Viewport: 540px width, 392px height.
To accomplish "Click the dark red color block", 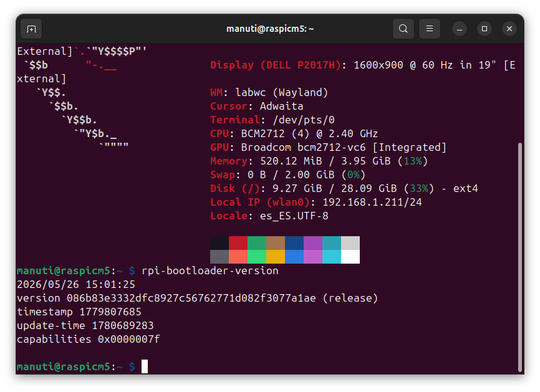I will (x=238, y=243).
